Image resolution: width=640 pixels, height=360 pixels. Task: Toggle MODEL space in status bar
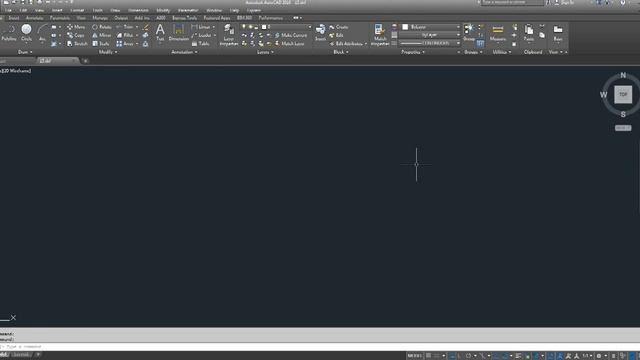[414, 356]
